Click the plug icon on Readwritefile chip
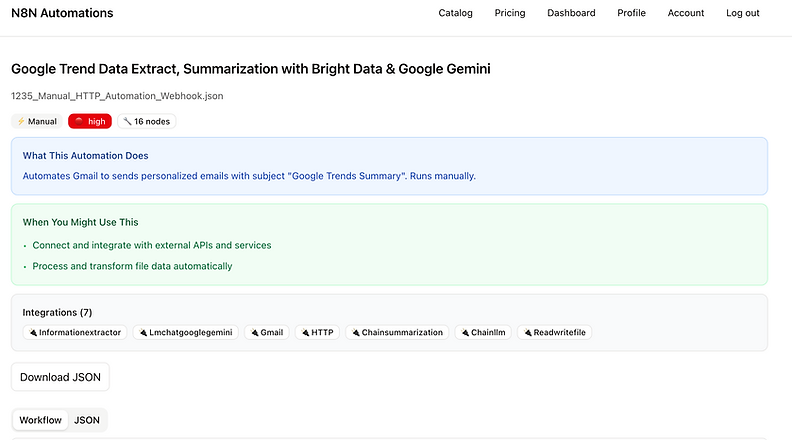Image resolution: width=792 pixels, height=440 pixels. 528,332
